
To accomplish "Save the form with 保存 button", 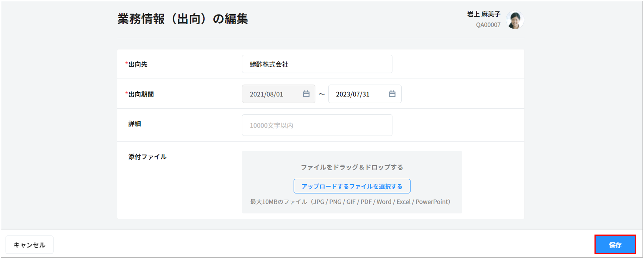I will (x=615, y=245).
